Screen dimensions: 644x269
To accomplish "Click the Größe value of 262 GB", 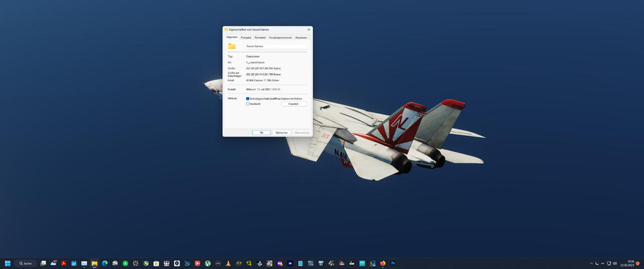I will click(263, 68).
